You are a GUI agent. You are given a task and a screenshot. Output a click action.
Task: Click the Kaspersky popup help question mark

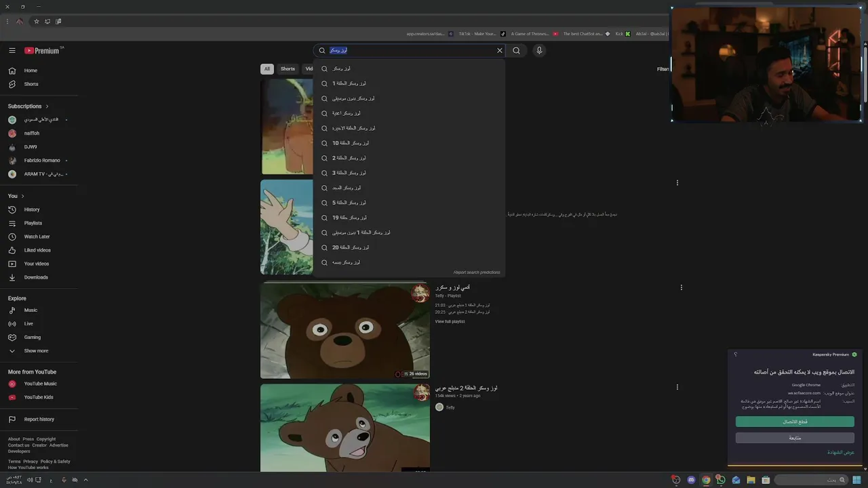tap(735, 354)
